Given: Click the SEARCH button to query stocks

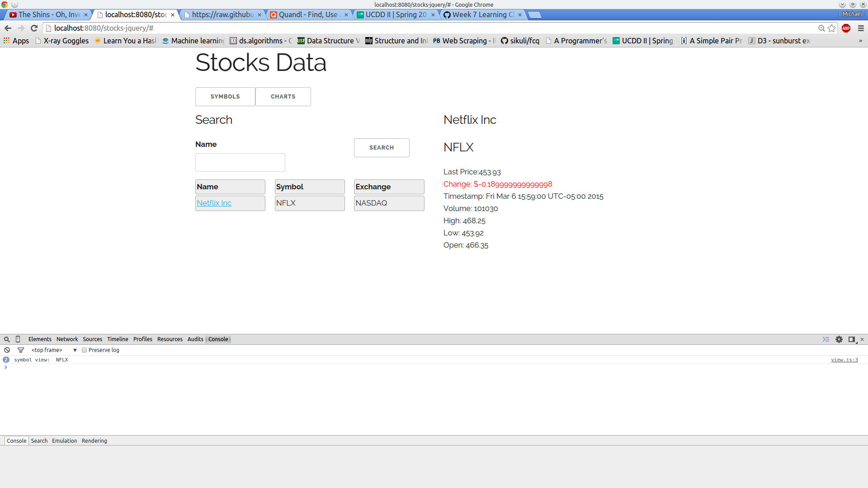Looking at the screenshot, I should click(382, 147).
